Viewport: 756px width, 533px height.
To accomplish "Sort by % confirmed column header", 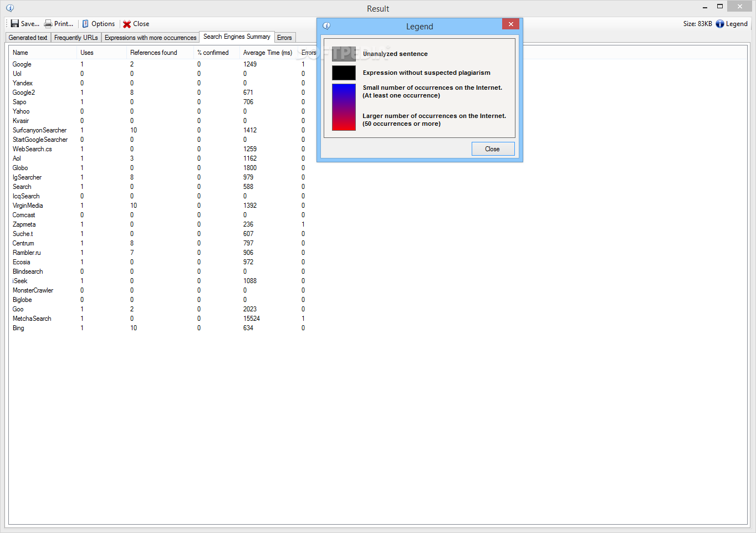I will [x=217, y=53].
